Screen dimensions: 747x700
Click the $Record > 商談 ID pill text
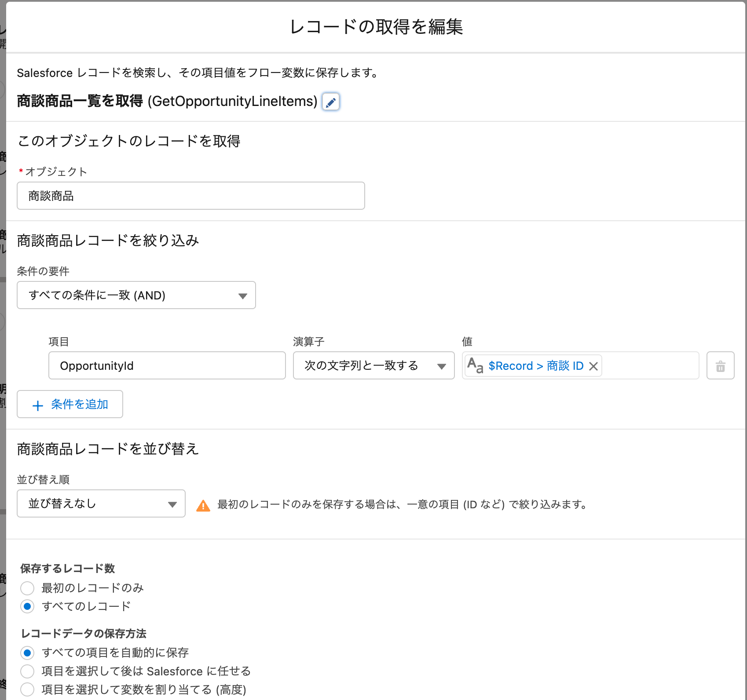point(536,366)
